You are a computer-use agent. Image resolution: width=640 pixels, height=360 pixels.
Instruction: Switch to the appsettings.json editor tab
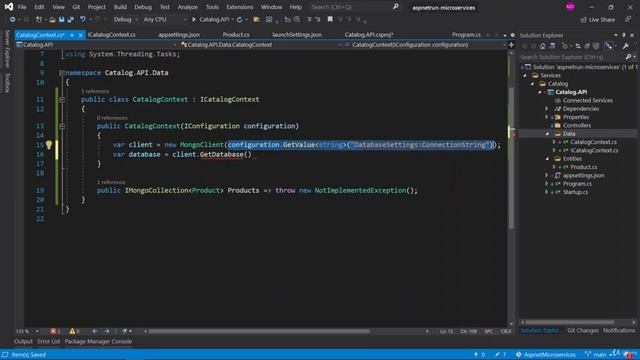(x=179, y=35)
